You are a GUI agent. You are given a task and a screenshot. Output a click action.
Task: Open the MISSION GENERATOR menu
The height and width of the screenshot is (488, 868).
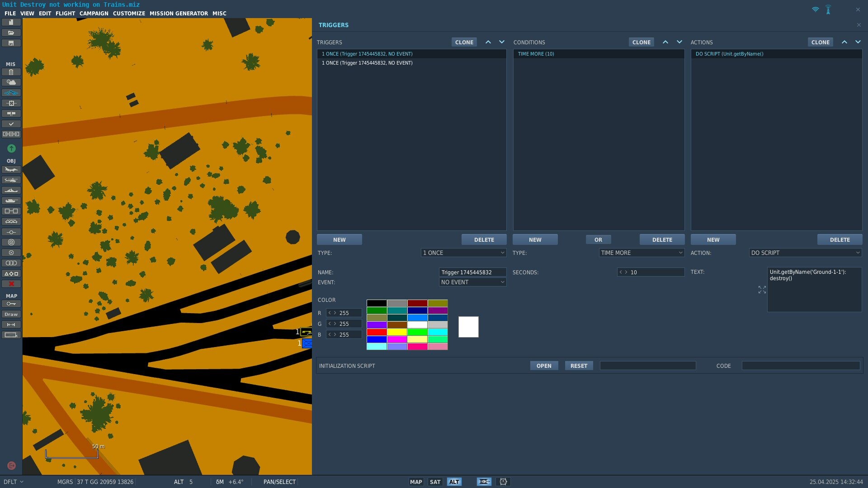179,14
